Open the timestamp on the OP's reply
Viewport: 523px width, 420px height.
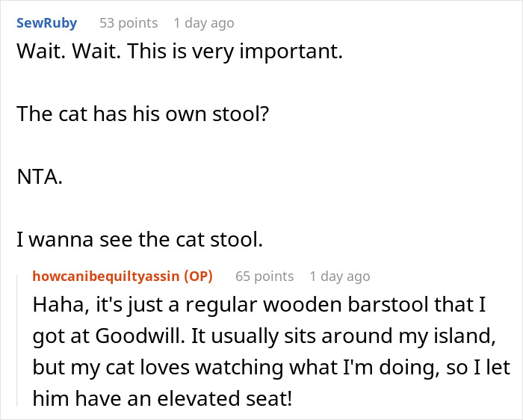pos(340,277)
